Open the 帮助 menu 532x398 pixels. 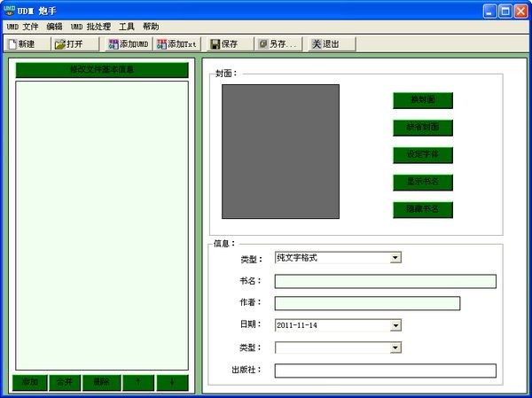click(x=151, y=27)
